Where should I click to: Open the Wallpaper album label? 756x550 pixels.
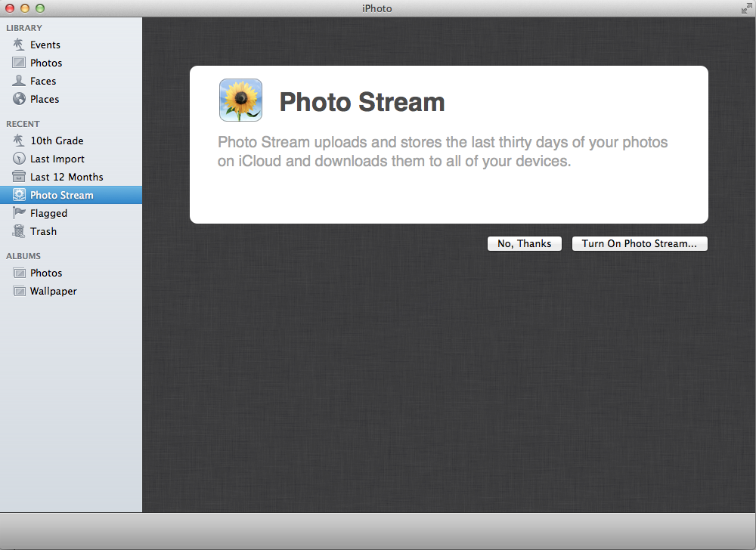(53, 292)
